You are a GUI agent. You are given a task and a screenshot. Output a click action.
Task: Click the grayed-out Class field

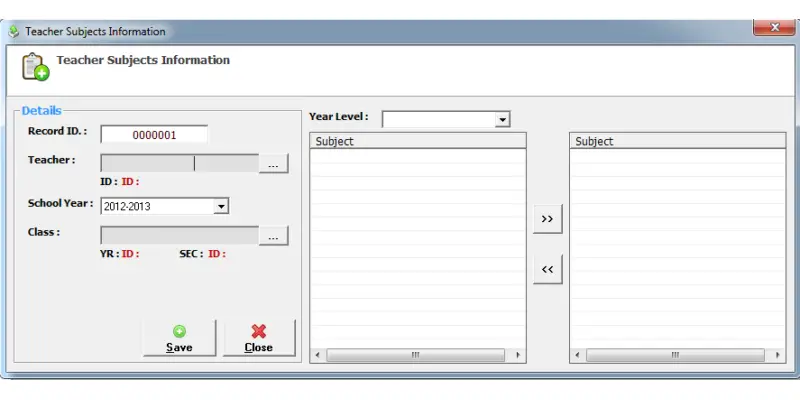pos(180,236)
